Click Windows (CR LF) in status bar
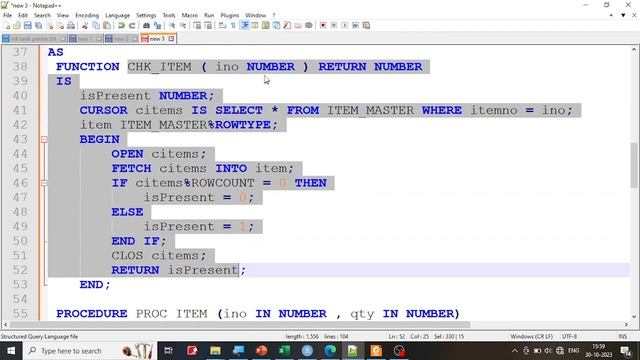Image resolution: width=640 pixels, height=360 pixels. tap(531, 336)
